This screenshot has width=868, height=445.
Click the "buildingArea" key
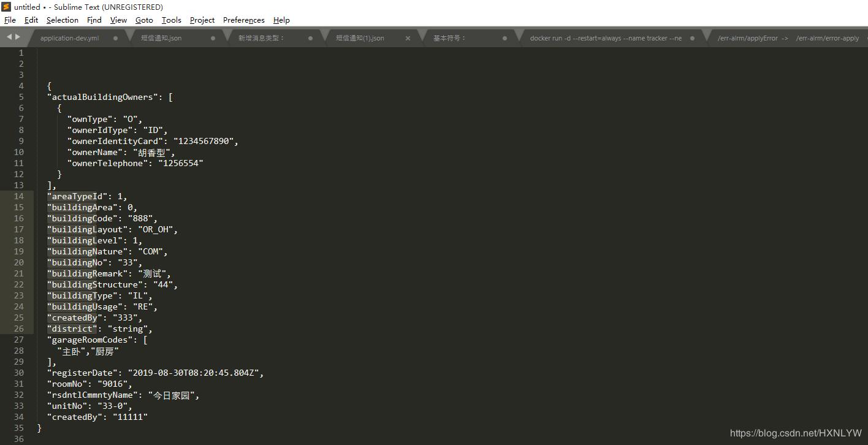pyautogui.click(x=82, y=207)
